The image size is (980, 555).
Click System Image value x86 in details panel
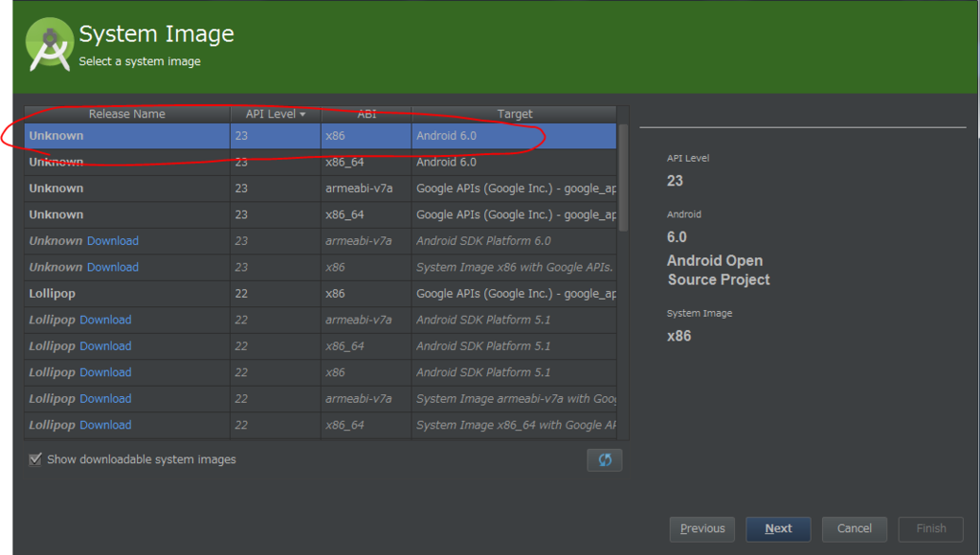click(x=679, y=336)
